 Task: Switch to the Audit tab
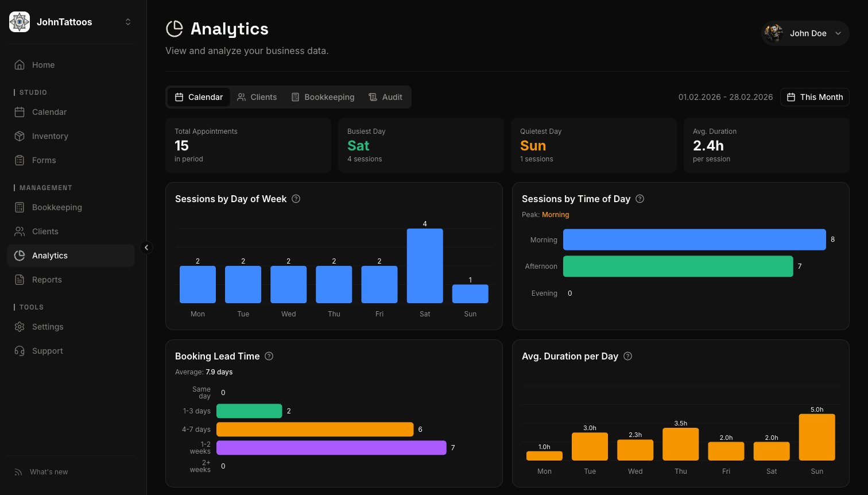click(x=385, y=97)
